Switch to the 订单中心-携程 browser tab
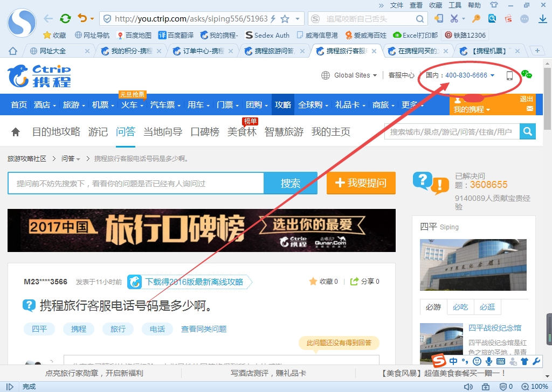Viewport: 552px width, 392px height. [x=203, y=51]
